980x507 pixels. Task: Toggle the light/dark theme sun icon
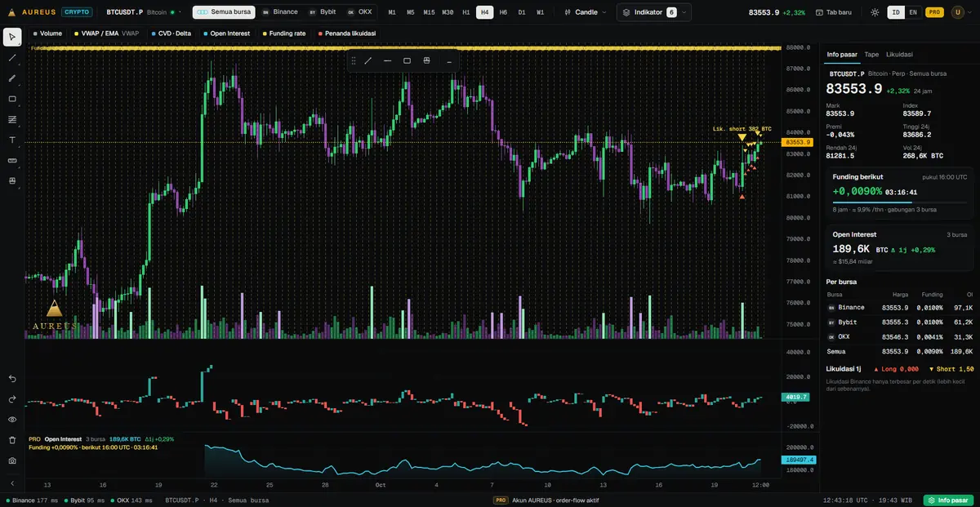pos(875,12)
